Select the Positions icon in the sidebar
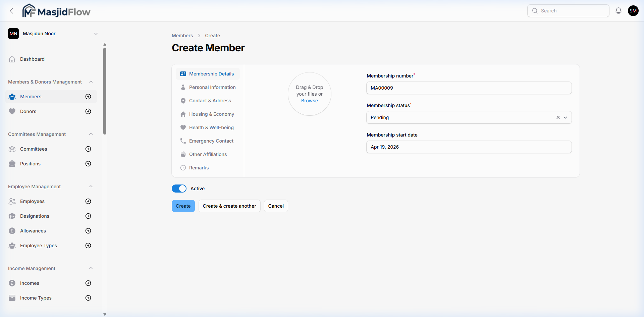644x317 pixels. [x=12, y=164]
